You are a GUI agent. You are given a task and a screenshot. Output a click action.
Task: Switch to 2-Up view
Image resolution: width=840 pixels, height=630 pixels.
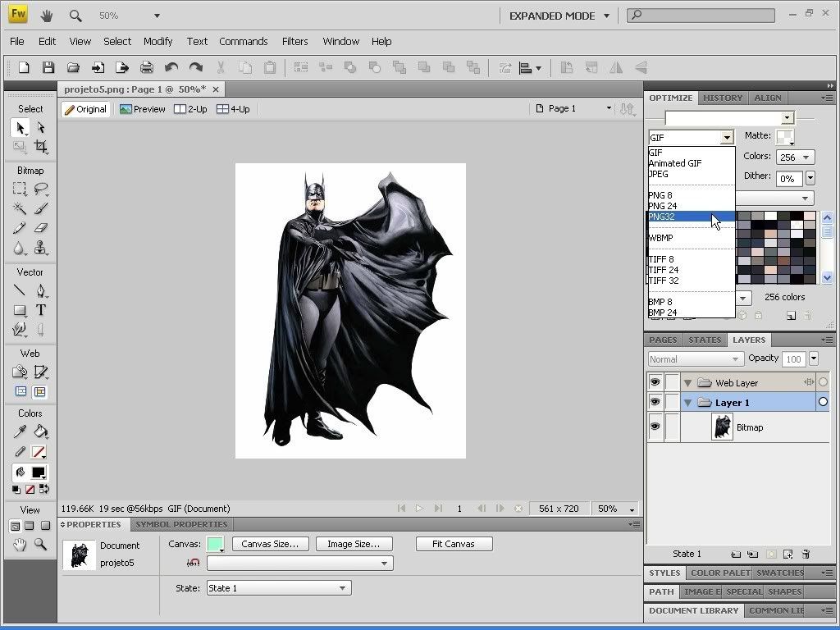click(x=190, y=109)
